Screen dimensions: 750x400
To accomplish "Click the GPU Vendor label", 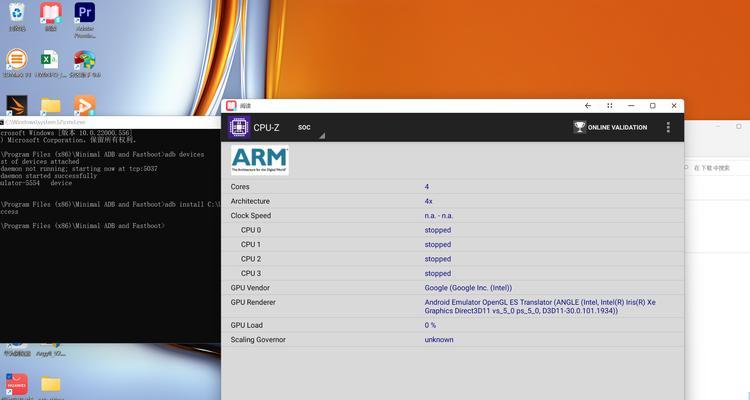I will tap(250, 288).
